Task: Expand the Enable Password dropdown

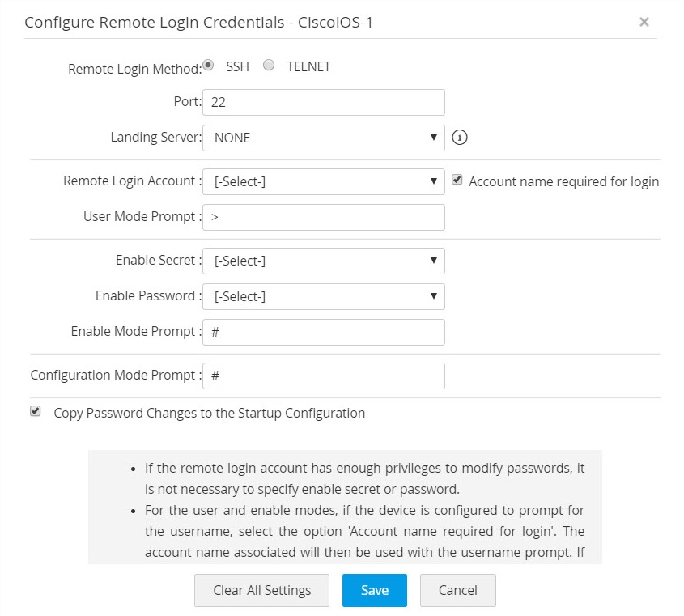Action: tap(323, 296)
